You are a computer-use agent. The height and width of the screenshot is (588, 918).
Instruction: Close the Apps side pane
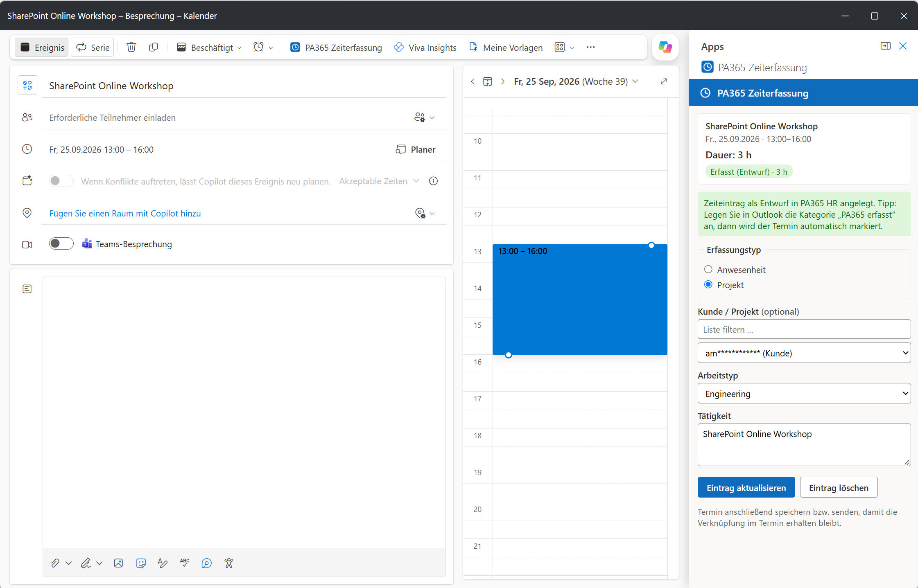click(x=903, y=46)
